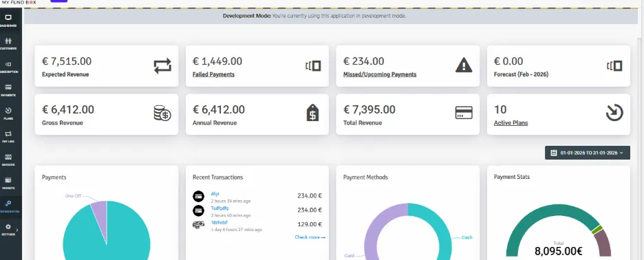Click the Card label on Payment Methods chart

tap(349, 255)
